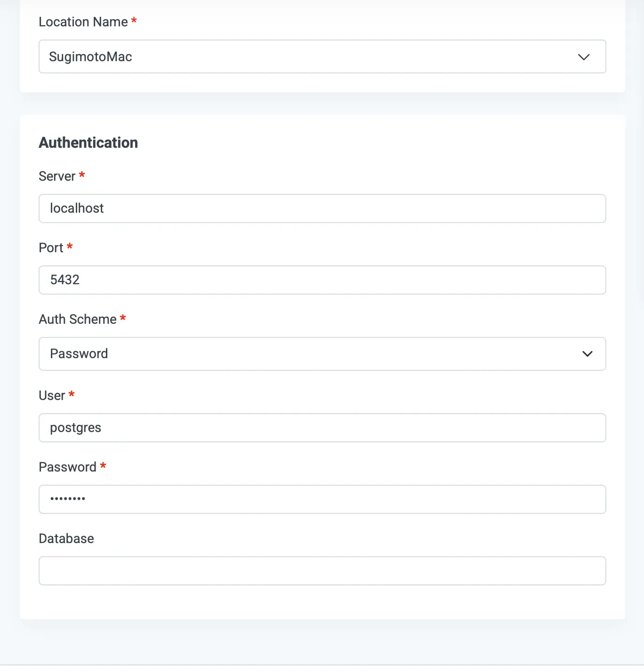Select the User field containing postgres
644x672 pixels.
(x=322, y=428)
